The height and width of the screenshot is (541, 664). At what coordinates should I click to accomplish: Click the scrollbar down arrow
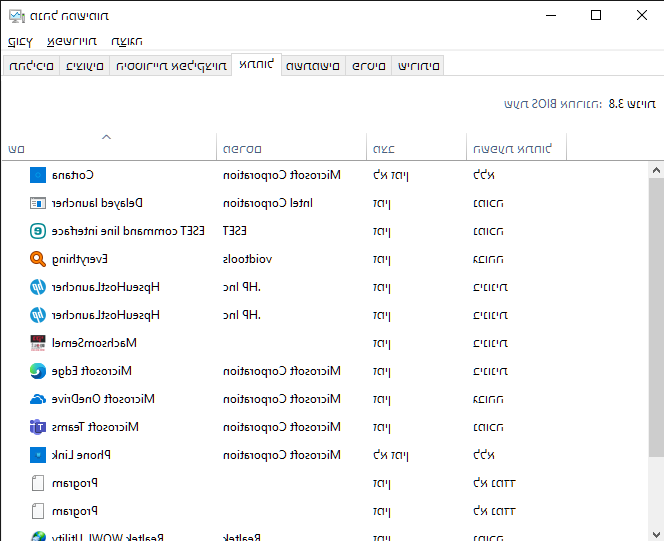[656, 534]
